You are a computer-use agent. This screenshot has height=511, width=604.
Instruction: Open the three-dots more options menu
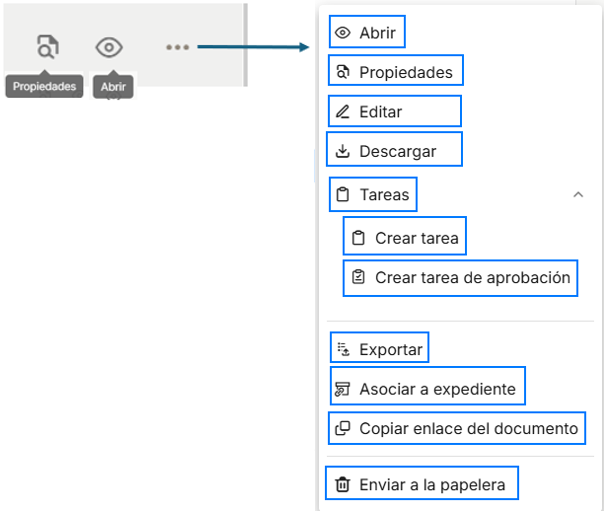[x=178, y=47]
